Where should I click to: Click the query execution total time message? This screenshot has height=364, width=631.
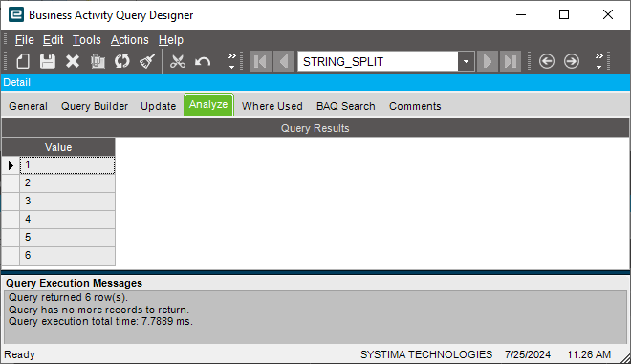(x=100, y=321)
